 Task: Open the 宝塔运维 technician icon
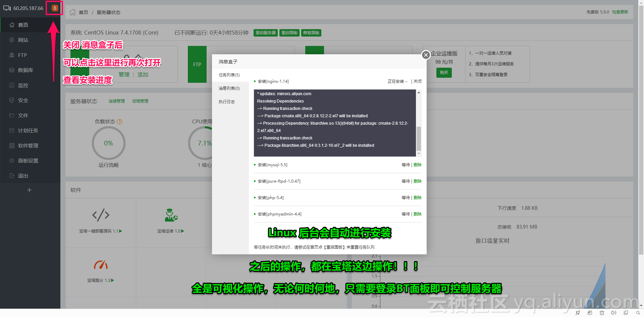[x=171, y=215]
